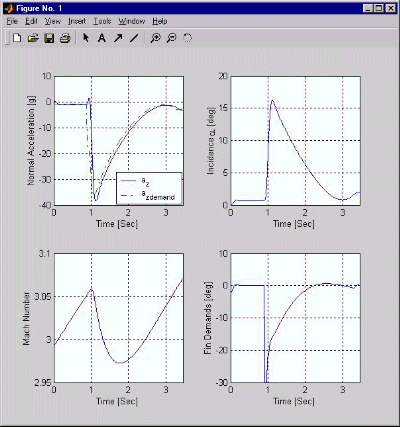Enable the Rotate 3D tool
Image resolution: width=400 pixels, height=427 pixels.
[187, 38]
